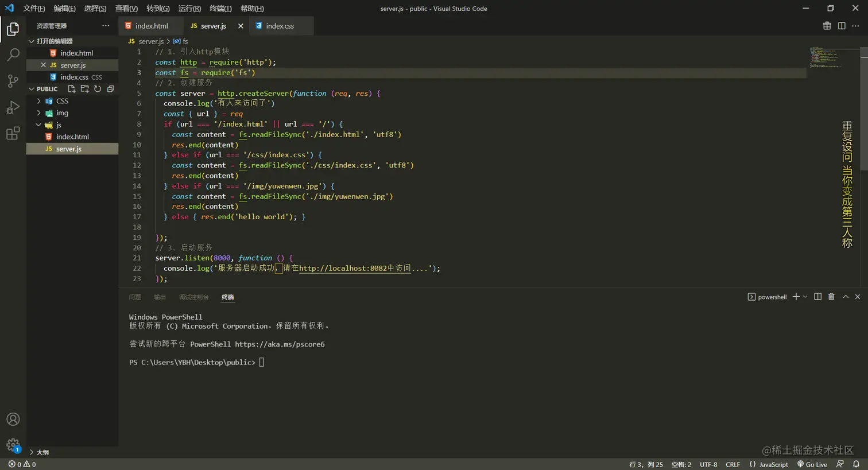
Task: Open the Edit menu
Action: [x=64, y=9]
